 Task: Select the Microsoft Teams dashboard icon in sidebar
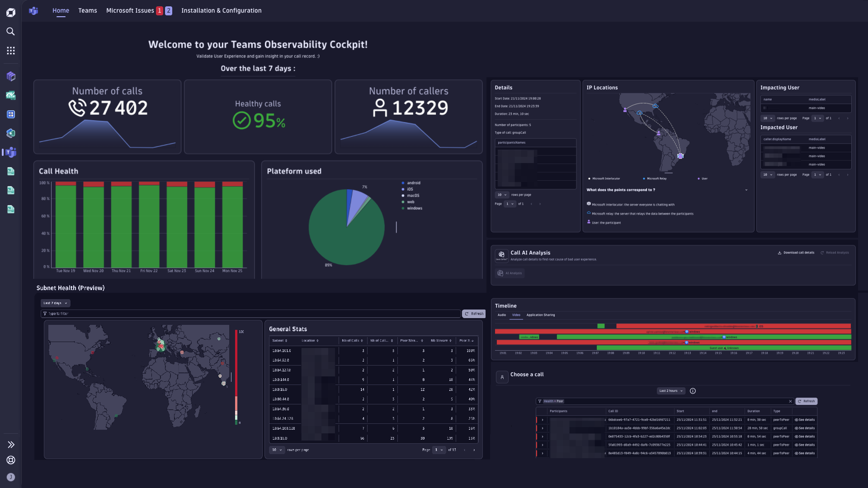(x=10, y=153)
